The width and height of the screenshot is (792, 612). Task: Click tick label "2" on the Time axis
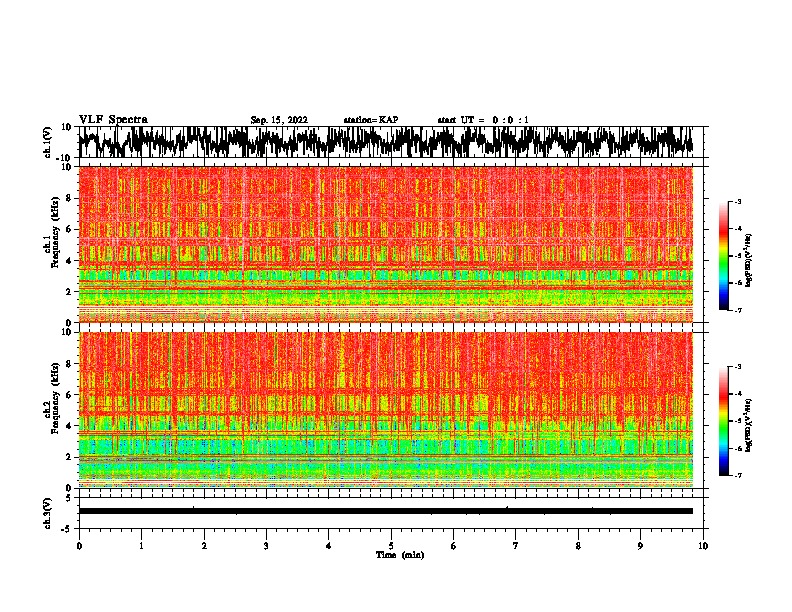coord(204,546)
